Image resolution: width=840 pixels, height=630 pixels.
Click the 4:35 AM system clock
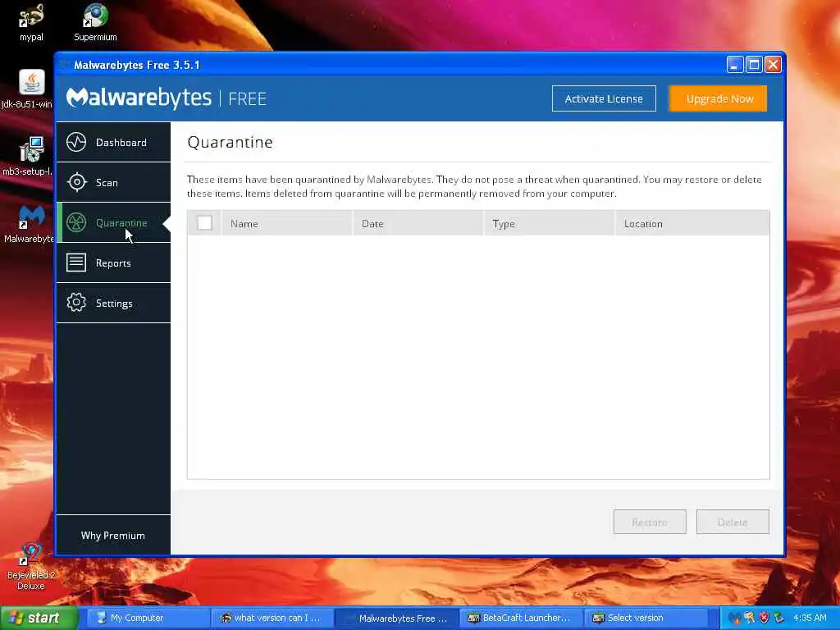pyautogui.click(x=810, y=619)
